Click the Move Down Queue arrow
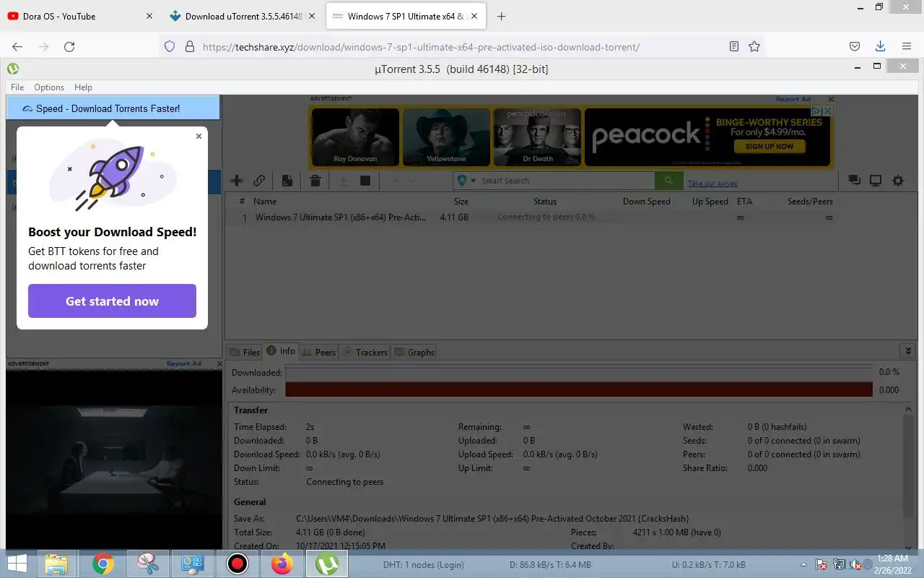 point(412,181)
